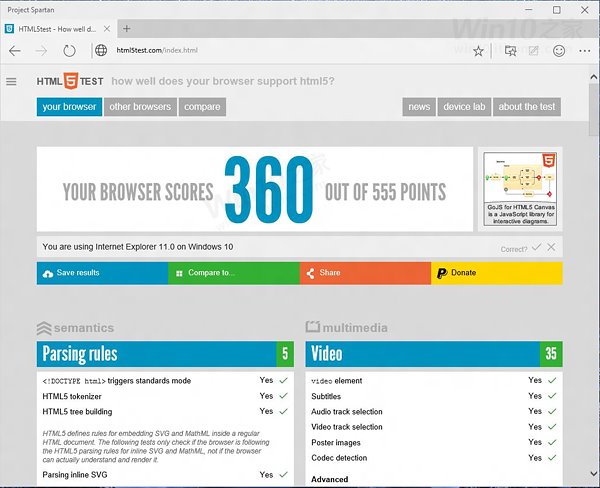
Task: Click the orange Share button
Action: pos(365,273)
